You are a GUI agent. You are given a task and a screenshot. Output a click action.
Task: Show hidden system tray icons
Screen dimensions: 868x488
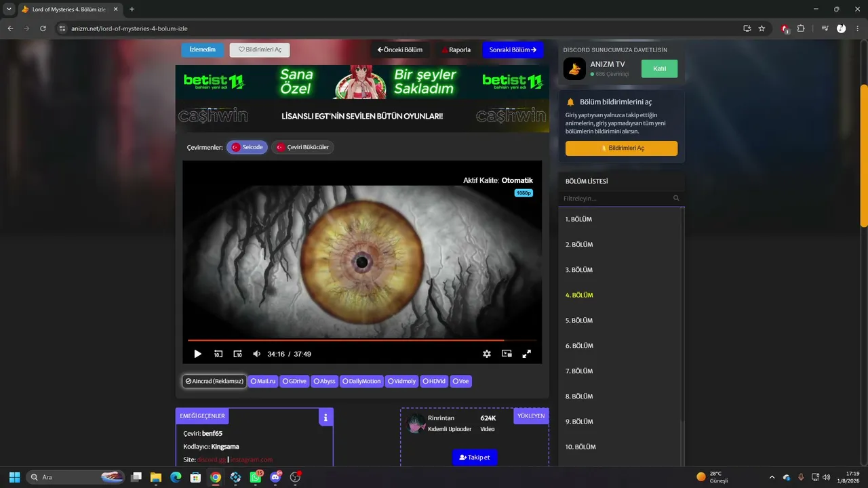(772, 477)
